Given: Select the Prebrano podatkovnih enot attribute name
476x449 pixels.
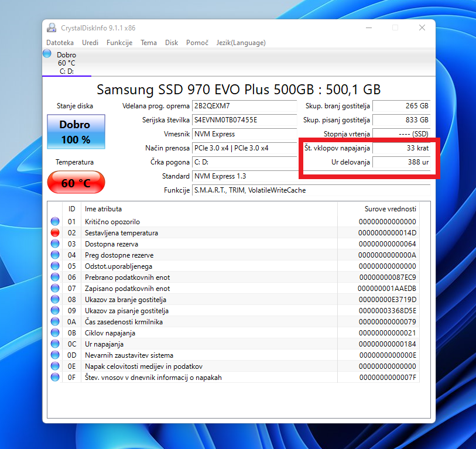Looking at the screenshot, I should (127, 277).
